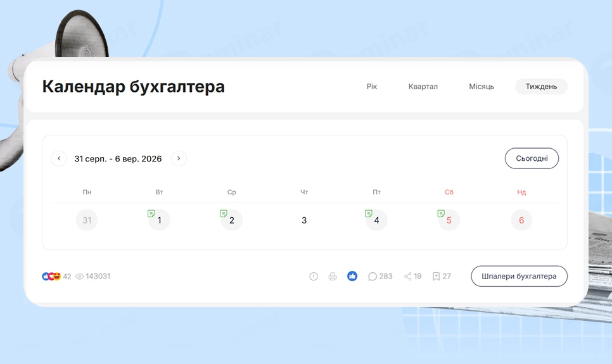Select Saturday day 5 in the calendar

[x=449, y=220]
